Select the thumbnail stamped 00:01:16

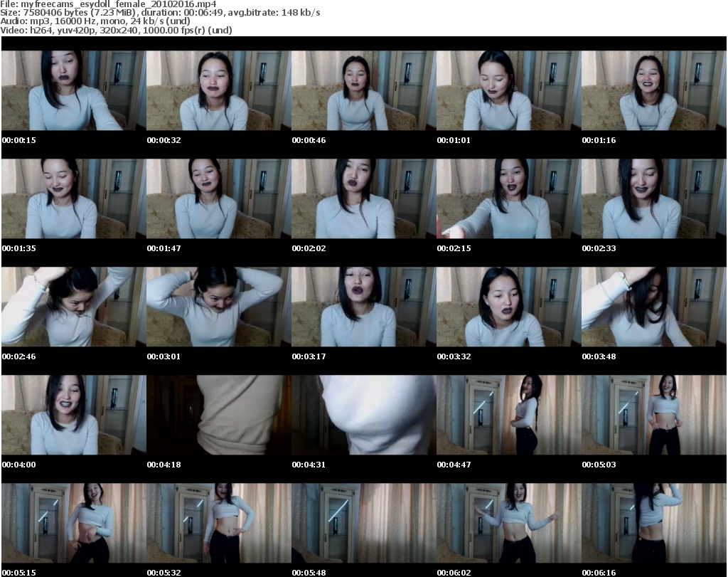tap(654, 90)
